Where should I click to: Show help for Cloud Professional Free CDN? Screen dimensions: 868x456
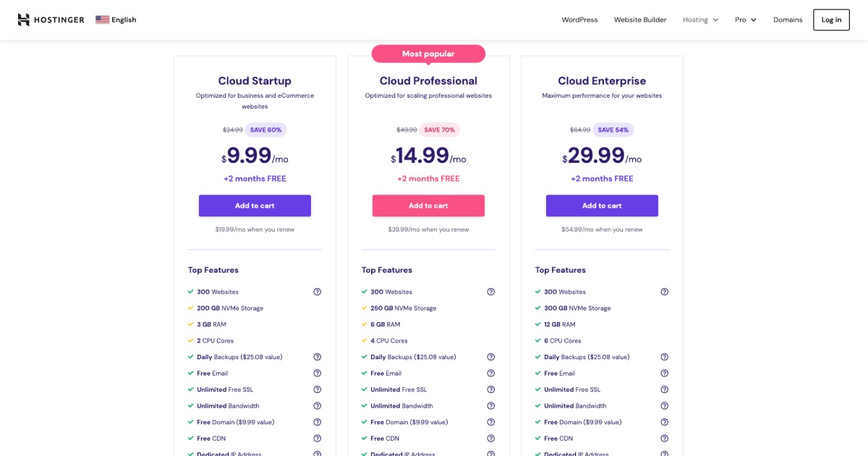pyautogui.click(x=490, y=439)
